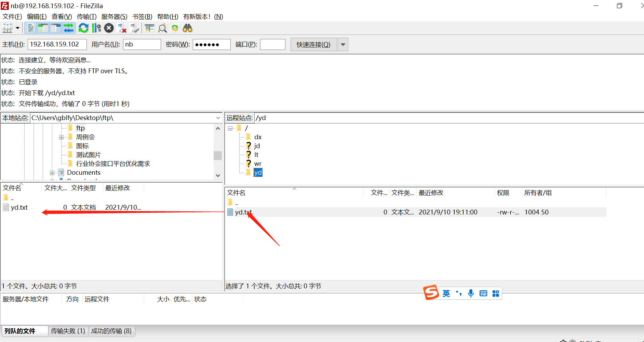Select Documents in the local tree
The height and width of the screenshot is (342, 644).
click(x=83, y=173)
